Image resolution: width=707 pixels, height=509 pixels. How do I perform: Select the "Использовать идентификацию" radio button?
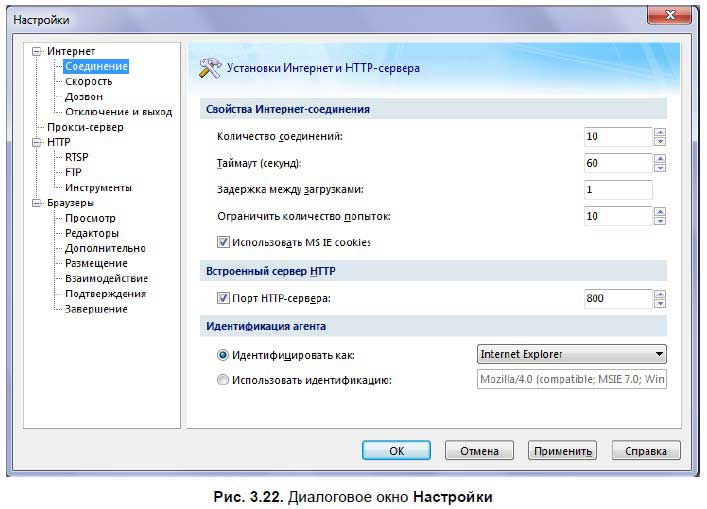223,380
